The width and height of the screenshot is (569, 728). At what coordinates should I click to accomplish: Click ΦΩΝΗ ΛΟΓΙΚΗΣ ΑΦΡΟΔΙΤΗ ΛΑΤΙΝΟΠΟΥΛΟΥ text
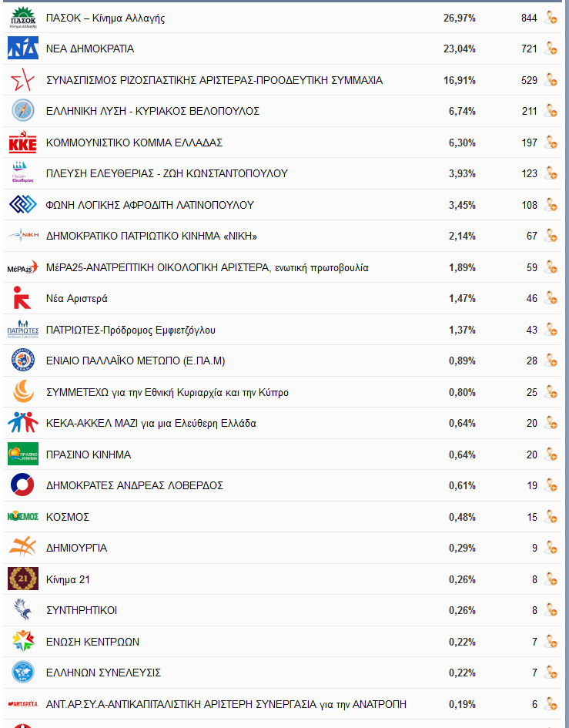click(x=150, y=205)
